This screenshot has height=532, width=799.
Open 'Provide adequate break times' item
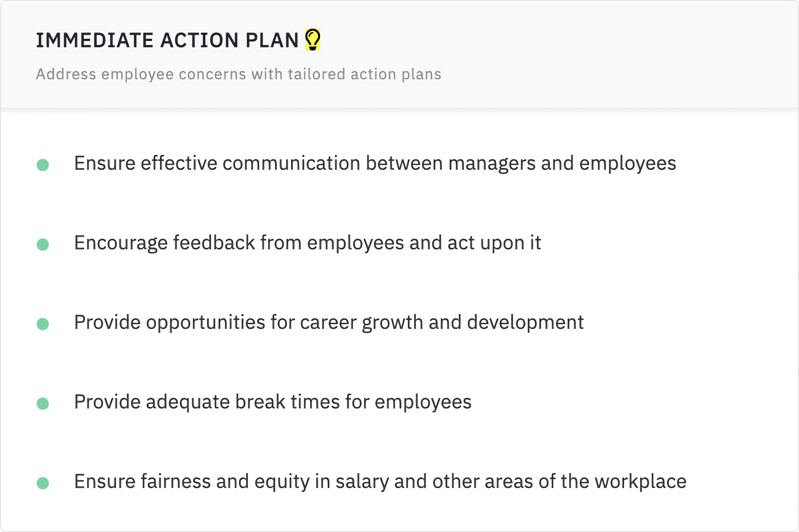coord(273,402)
